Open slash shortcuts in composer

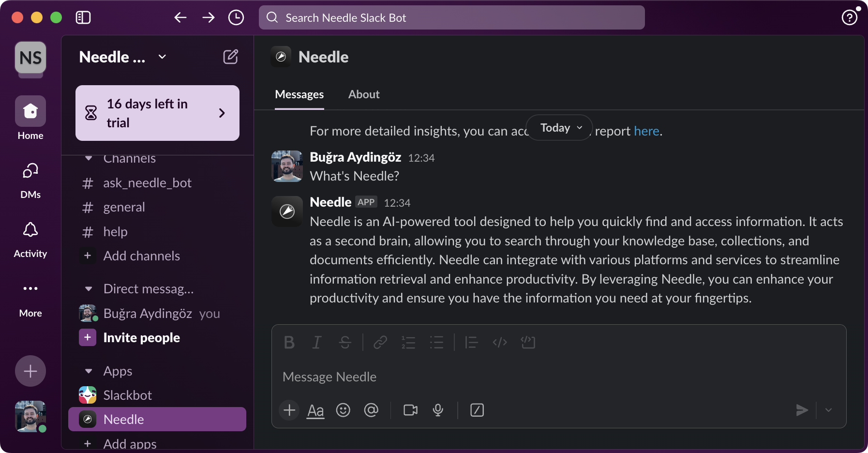[x=477, y=410]
